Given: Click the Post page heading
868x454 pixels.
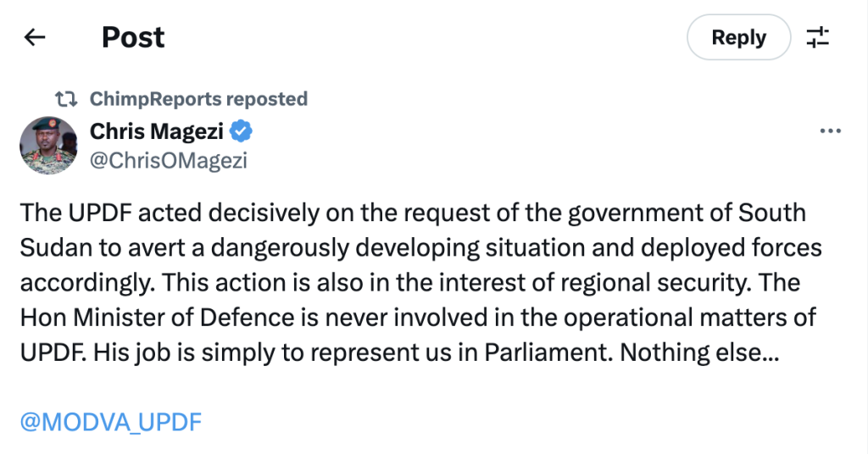Looking at the screenshot, I should pyautogui.click(x=133, y=37).
